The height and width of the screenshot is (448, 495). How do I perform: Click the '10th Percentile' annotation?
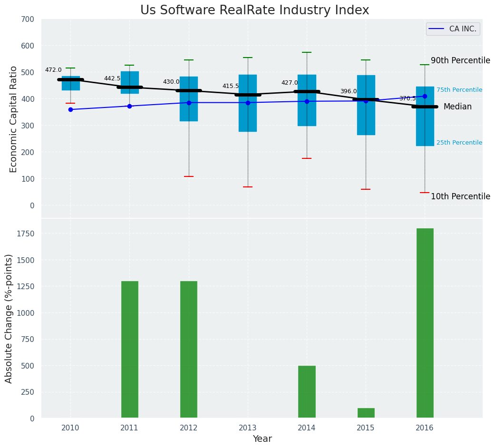click(460, 196)
